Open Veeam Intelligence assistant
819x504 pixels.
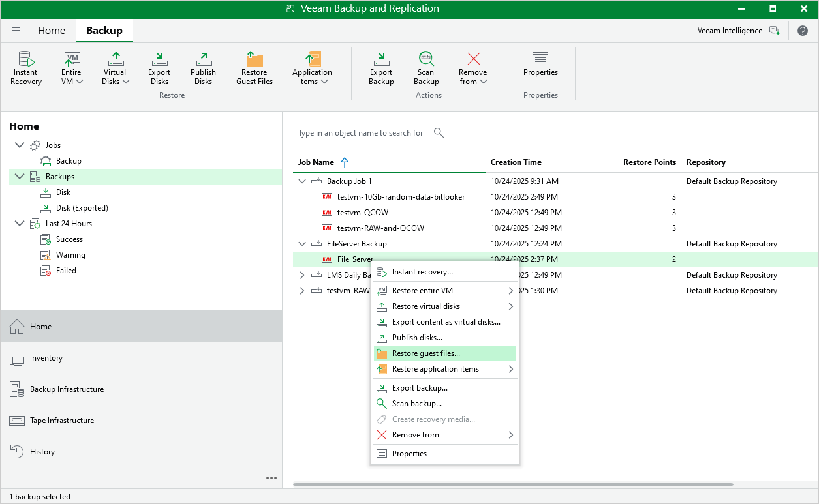click(x=738, y=31)
